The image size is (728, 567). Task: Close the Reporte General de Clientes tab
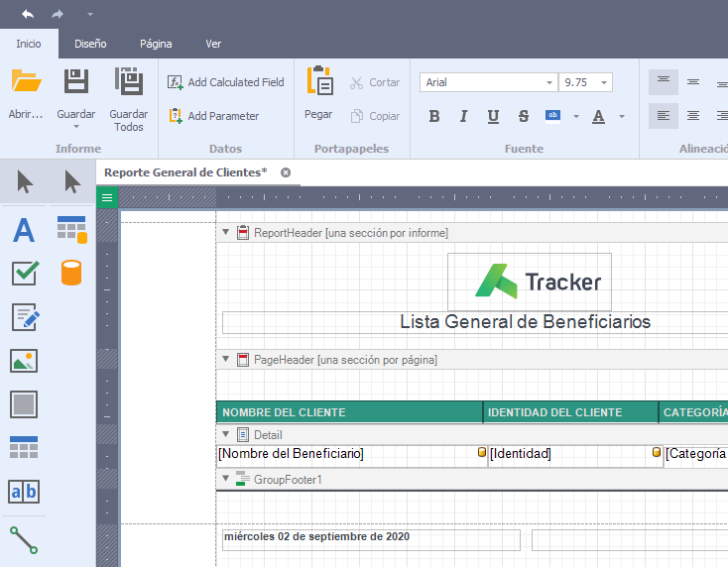(286, 172)
